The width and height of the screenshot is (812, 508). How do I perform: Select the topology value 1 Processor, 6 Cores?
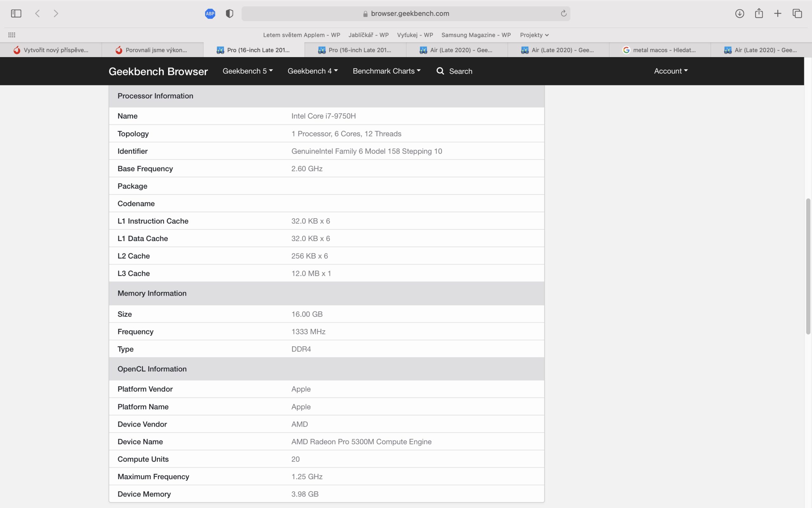[x=346, y=134]
